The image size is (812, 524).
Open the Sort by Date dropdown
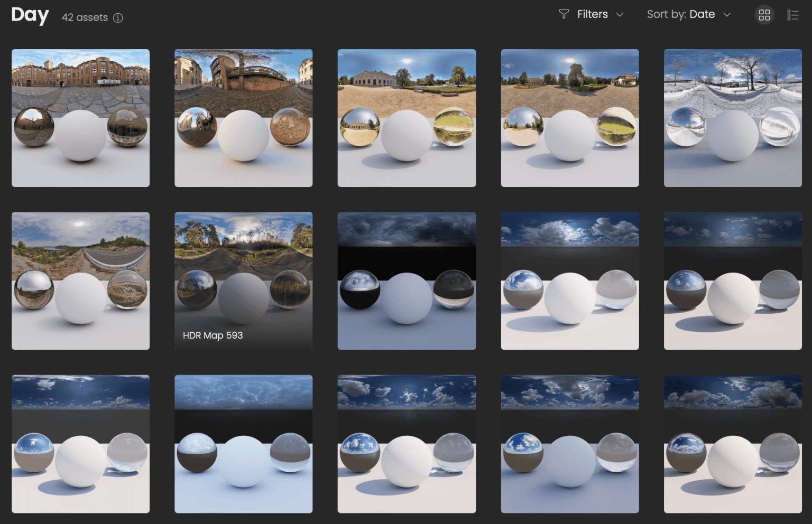[x=688, y=15]
